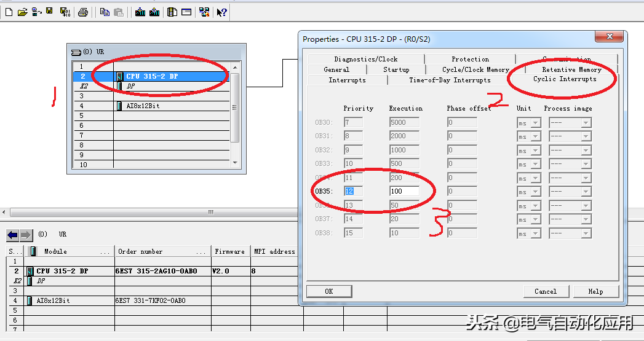Select the AI8x12Bit row in slot 4 of rack
Screen dimensions: 644x341
tap(151, 106)
